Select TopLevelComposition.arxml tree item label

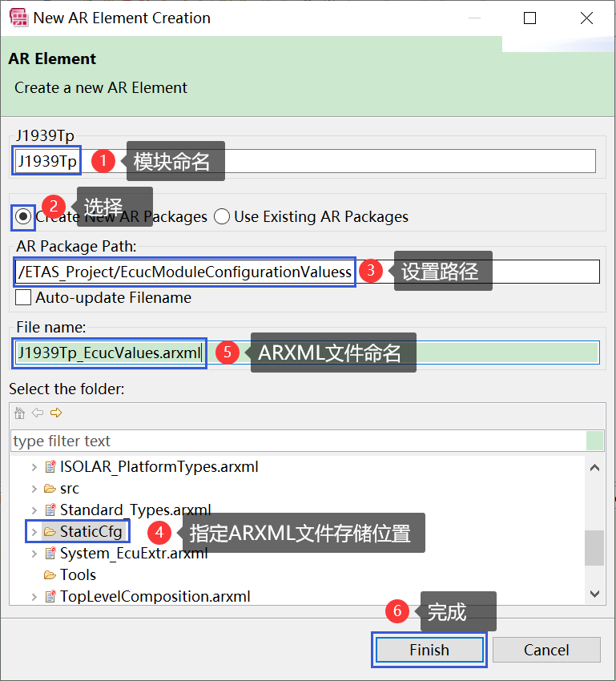point(155,597)
